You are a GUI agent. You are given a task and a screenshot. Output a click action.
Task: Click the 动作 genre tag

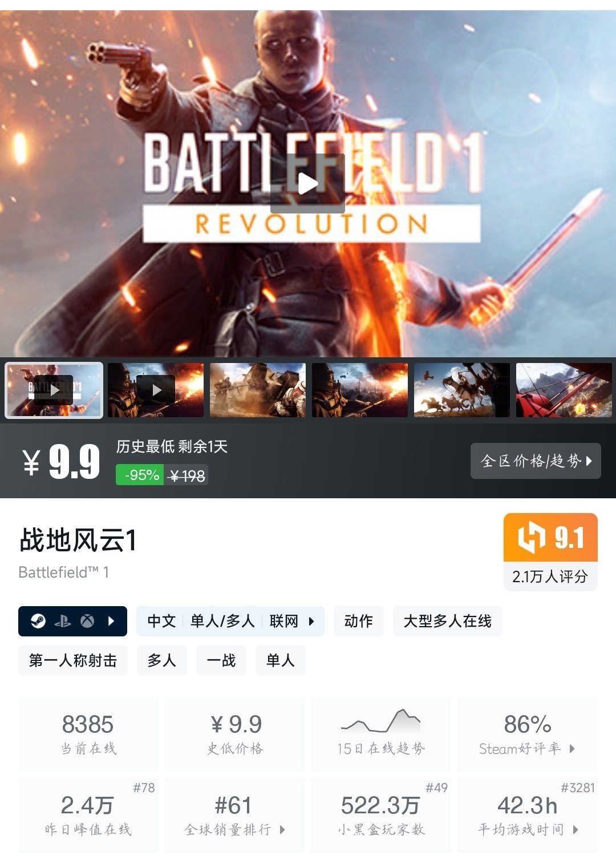359,621
